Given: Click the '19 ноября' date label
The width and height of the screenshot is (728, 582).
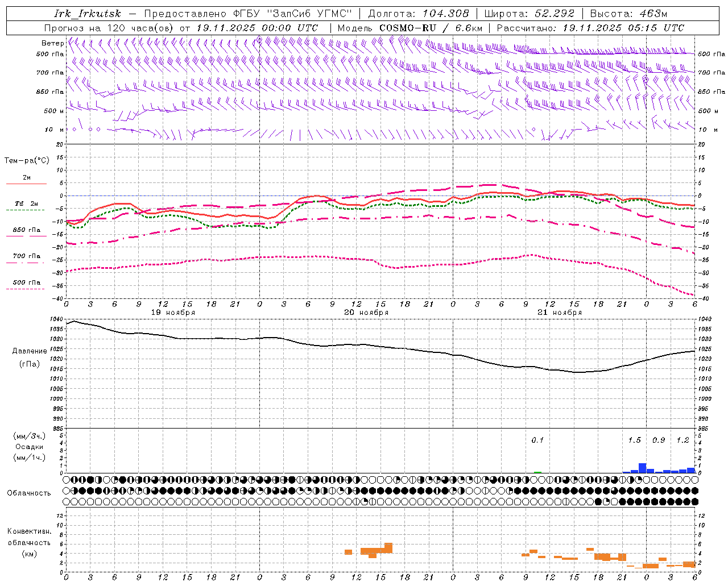Looking at the screenshot, I should pos(173,313).
